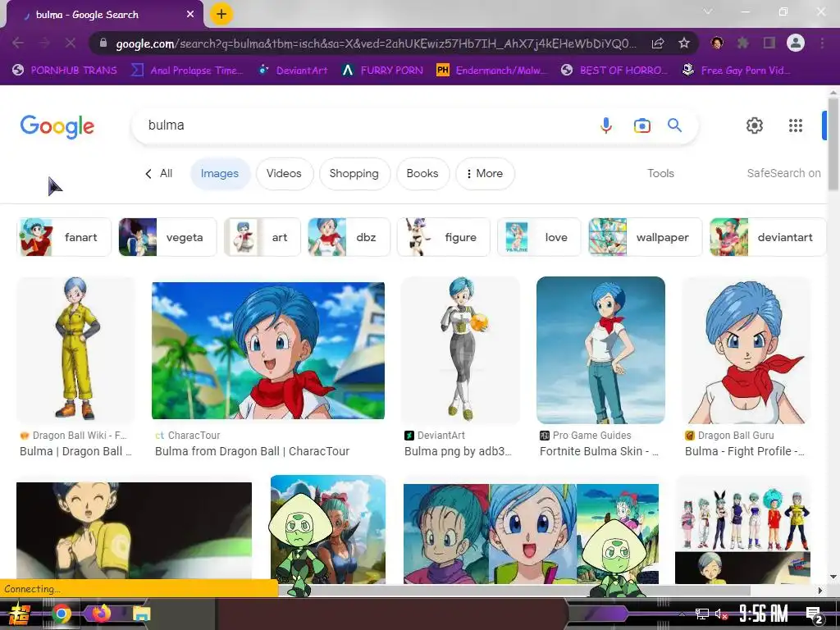Open the DeviantArt Bulma png image
840x630 pixels.
coord(461,349)
